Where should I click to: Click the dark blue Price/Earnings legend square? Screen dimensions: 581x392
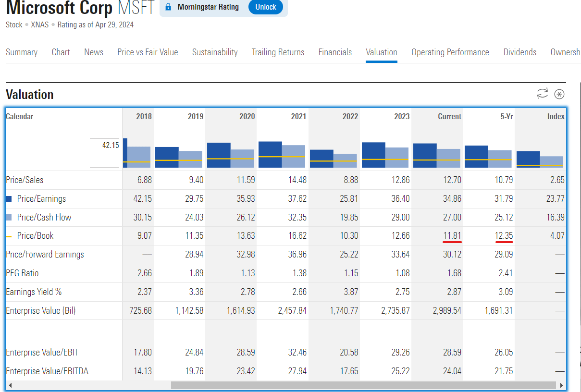tap(9, 199)
